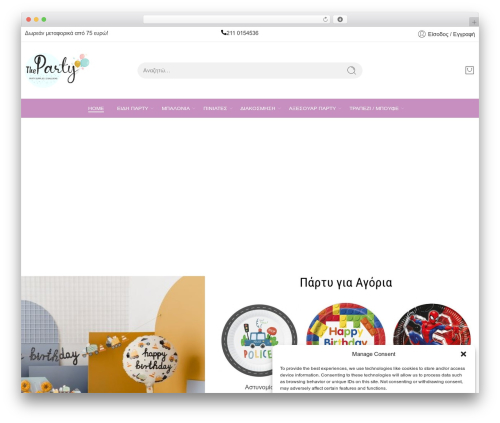The height and width of the screenshot is (423, 500).
Task: Click the happy birthday balloon banner image
Action: pyautogui.click(x=113, y=334)
